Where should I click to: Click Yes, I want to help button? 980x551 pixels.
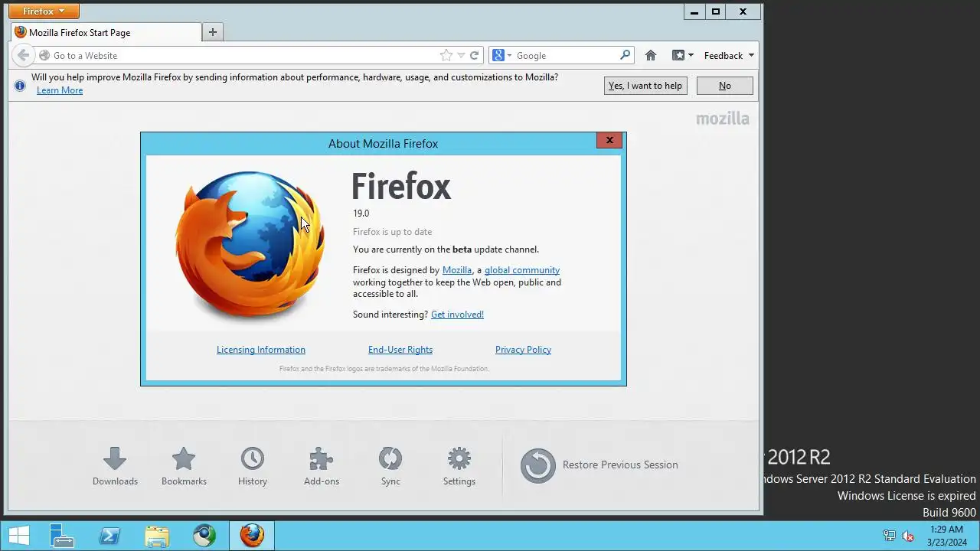tap(645, 86)
